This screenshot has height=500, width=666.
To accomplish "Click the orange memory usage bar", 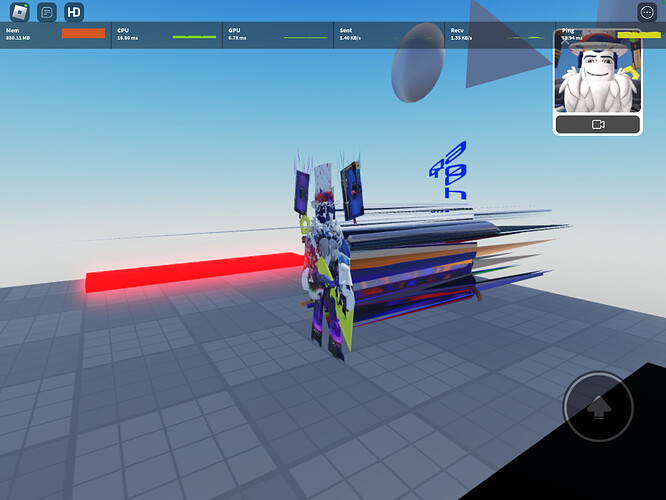I will click(83, 34).
